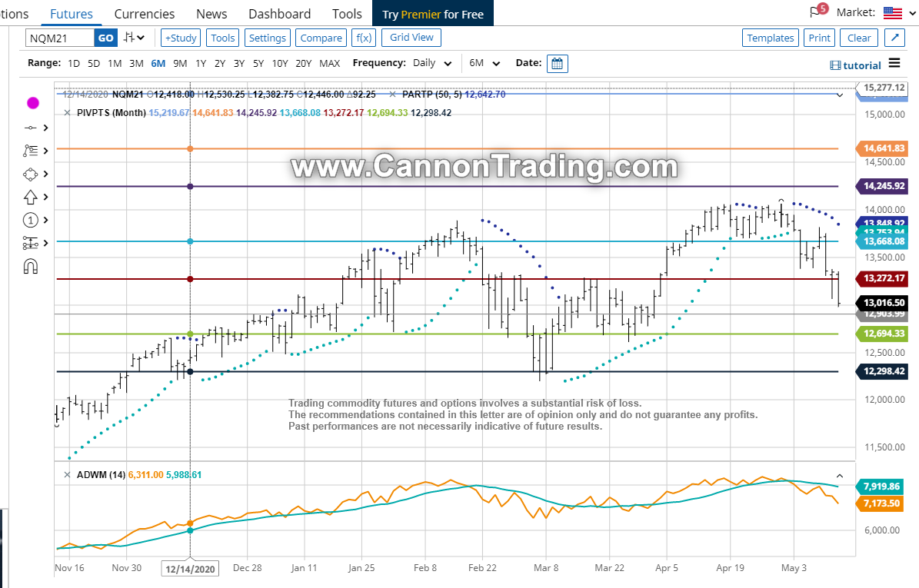The height and width of the screenshot is (588, 919).
Task: Choose the numbered circle annotation tool
Action: click(31, 221)
